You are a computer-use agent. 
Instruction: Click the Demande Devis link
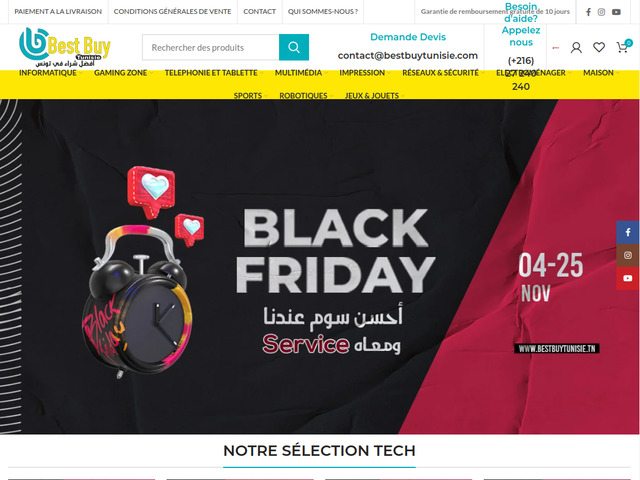coord(408,37)
